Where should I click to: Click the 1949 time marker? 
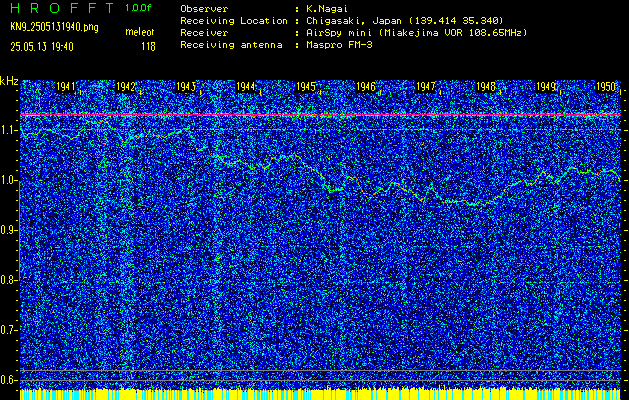tap(546, 87)
